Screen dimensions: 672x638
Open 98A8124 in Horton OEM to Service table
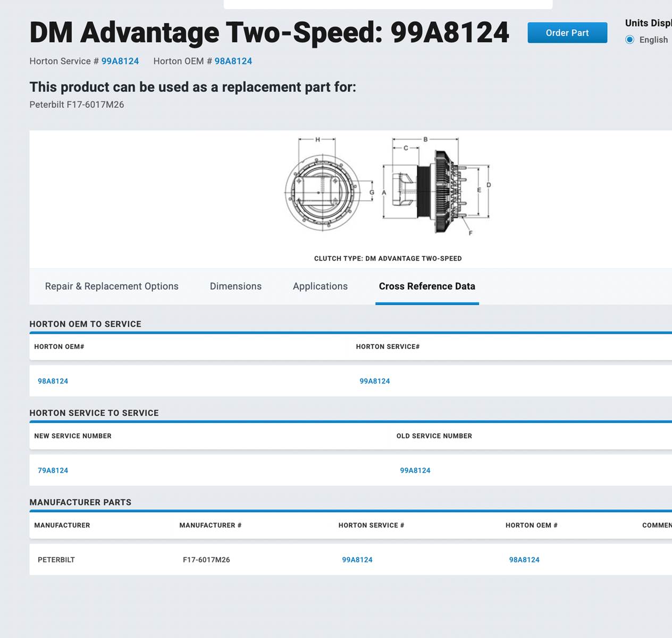pos(53,381)
